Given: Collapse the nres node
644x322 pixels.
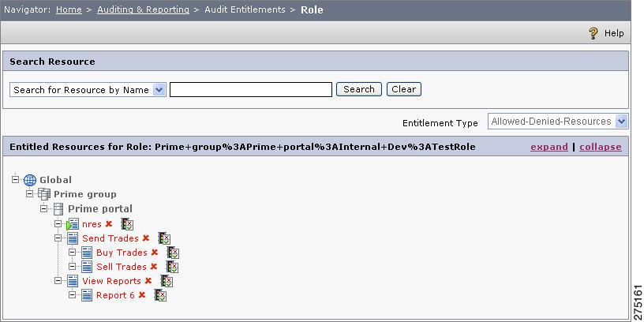Looking at the screenshot, I should point(58,224).
